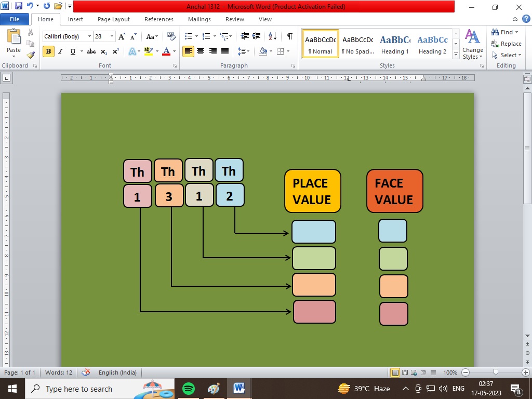
Task: Apply the Heading 1 style
Action: tap(395, 44)
